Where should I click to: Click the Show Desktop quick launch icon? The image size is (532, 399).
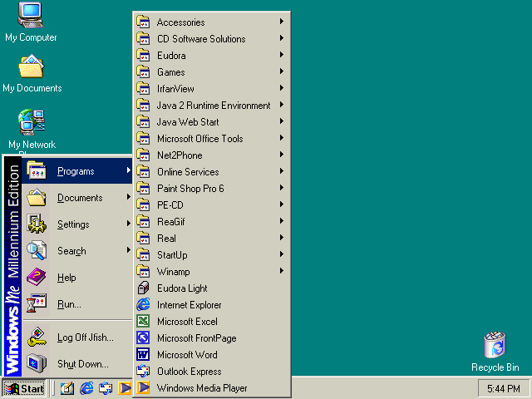click(x=66, y=388)
